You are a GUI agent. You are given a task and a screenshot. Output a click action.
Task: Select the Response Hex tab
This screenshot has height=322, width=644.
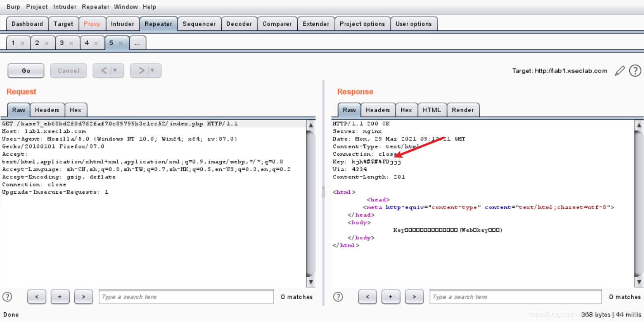pos(406,110)
